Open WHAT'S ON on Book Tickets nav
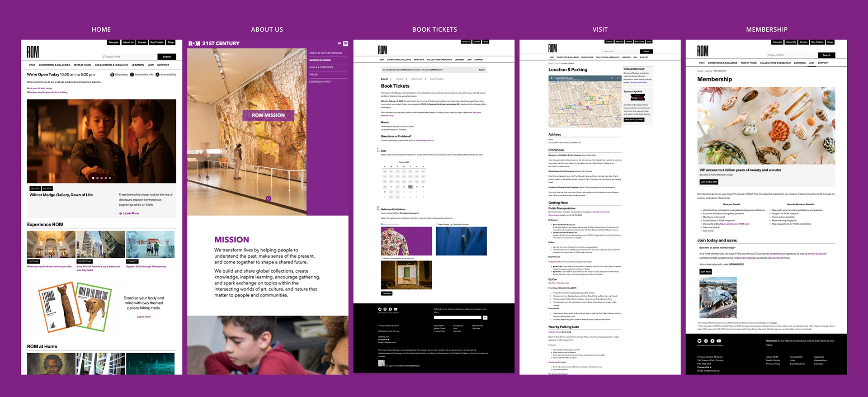Image resolution: width=868 pixels, height=397 pixels. pyautogui.click(x=419, y=60)
